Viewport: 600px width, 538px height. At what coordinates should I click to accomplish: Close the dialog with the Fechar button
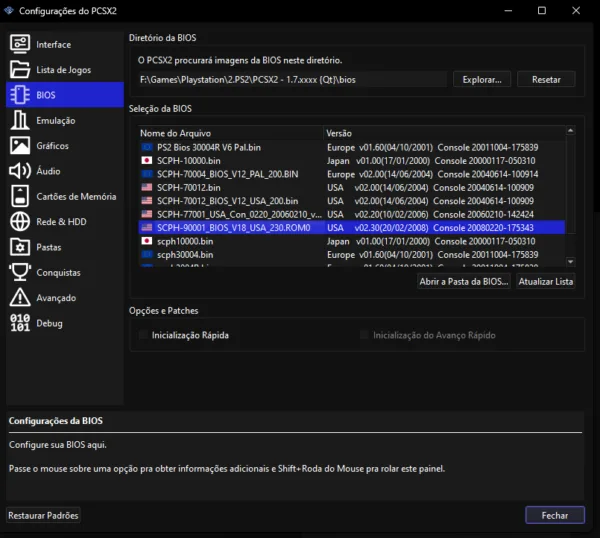(555, 515)
